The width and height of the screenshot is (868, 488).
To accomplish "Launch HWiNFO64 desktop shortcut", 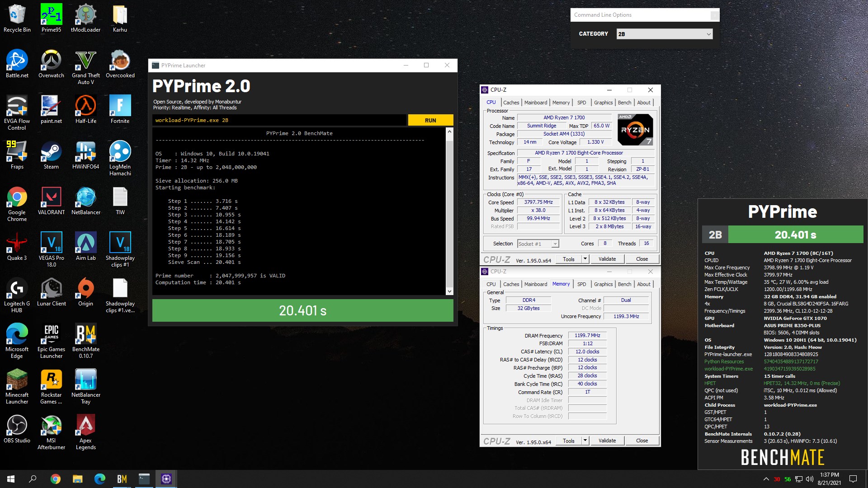I will click(85, 155).
